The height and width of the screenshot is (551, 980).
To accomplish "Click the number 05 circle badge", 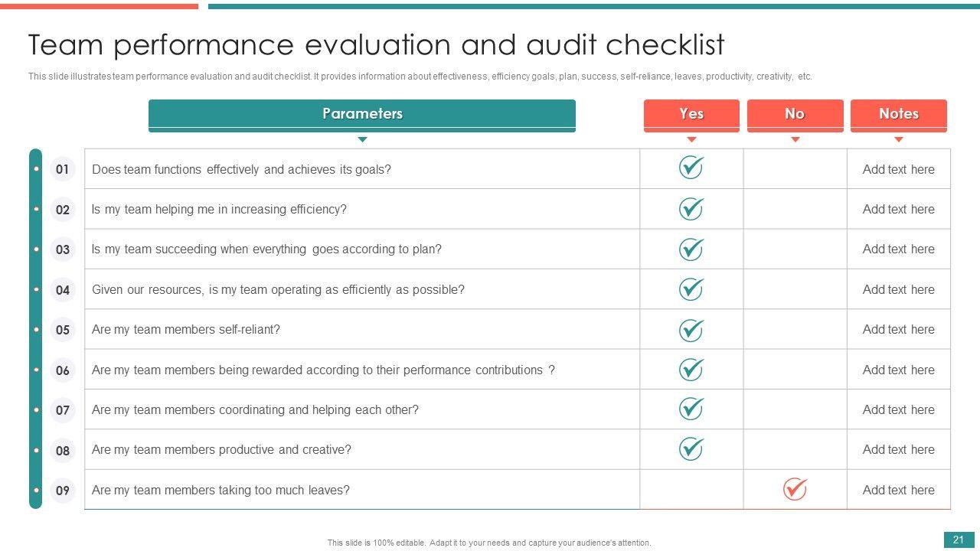I will click(x=63, y=330).
